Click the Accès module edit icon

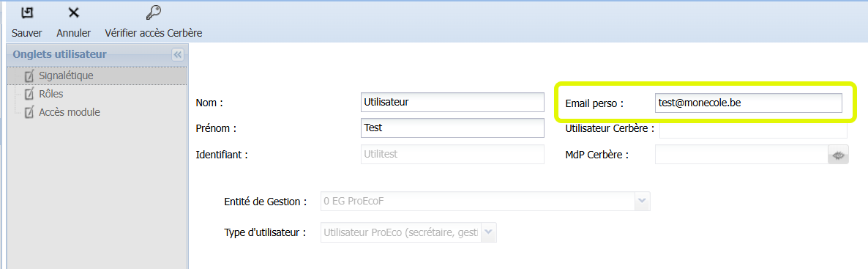pos(29,113)
